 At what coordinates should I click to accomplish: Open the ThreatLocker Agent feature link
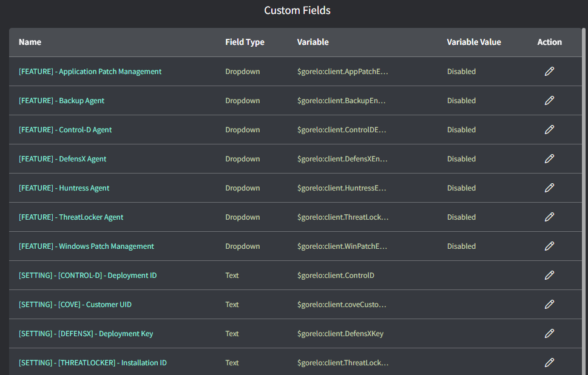71,217
